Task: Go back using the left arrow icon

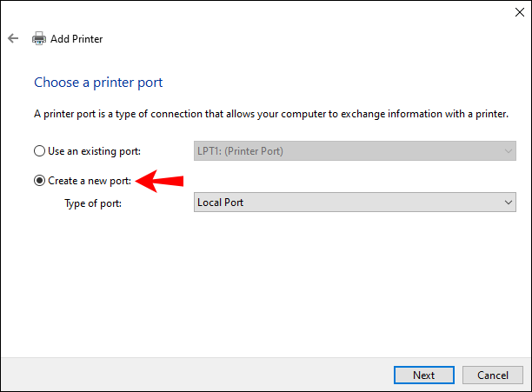Action: pyautogui.click(x=13, y=38)
